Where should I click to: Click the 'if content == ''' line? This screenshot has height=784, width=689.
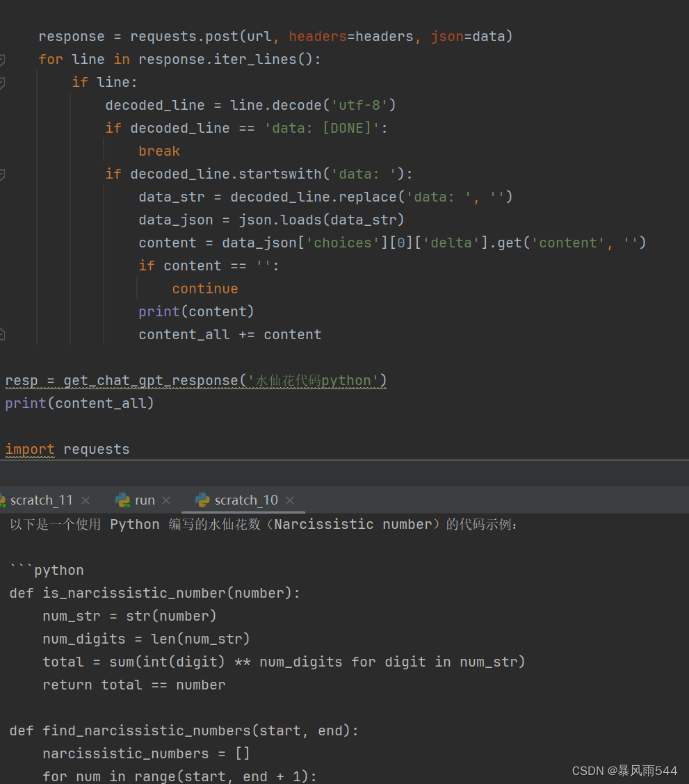pyautogui.click(x=209, y=266)
